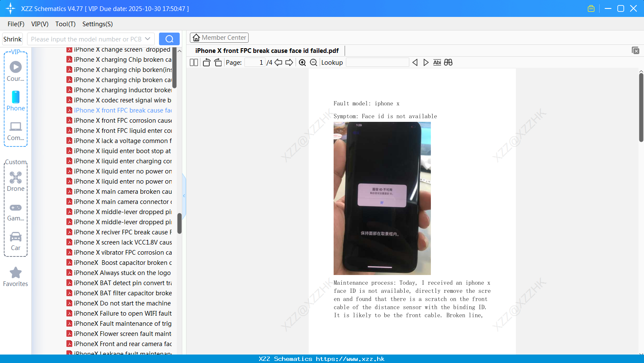Open iPhone X front FPC corrosion file

(x=118, y=121)
